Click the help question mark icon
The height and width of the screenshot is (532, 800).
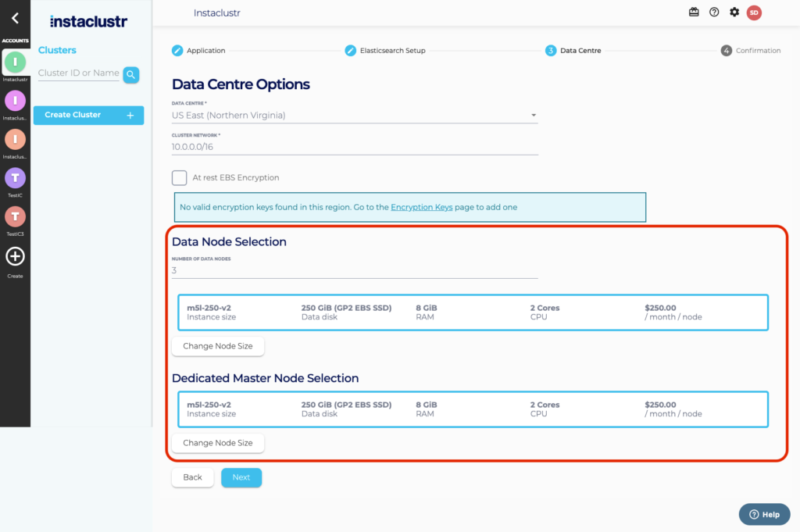tap(713, 12)
